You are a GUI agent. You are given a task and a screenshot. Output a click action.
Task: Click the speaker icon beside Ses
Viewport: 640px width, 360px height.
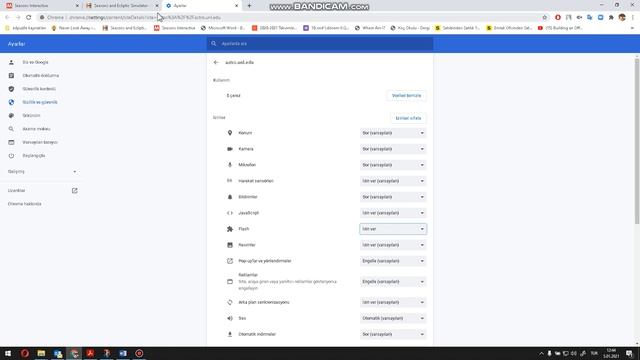click(x=230, y=318)
